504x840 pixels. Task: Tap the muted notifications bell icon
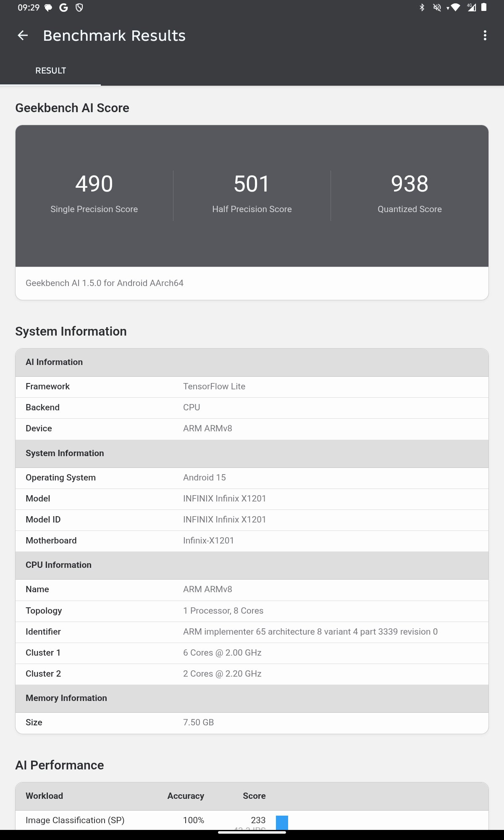click(x=437, y=8)
